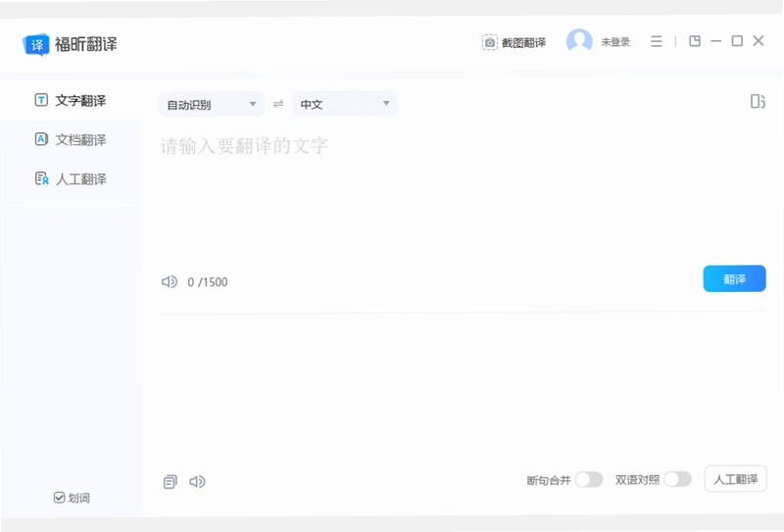This screenshot has height=532, width=784.
Task: Switch to the 文档翻译 tab
Action: pos(71,139)
